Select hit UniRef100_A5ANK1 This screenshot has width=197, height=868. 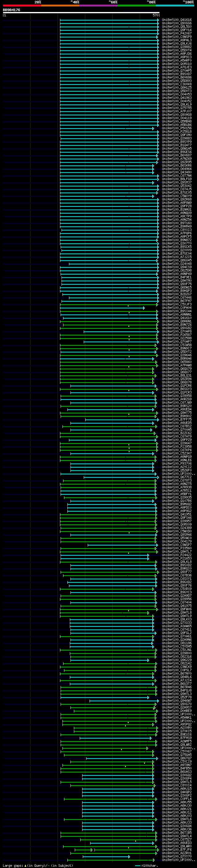177,718
